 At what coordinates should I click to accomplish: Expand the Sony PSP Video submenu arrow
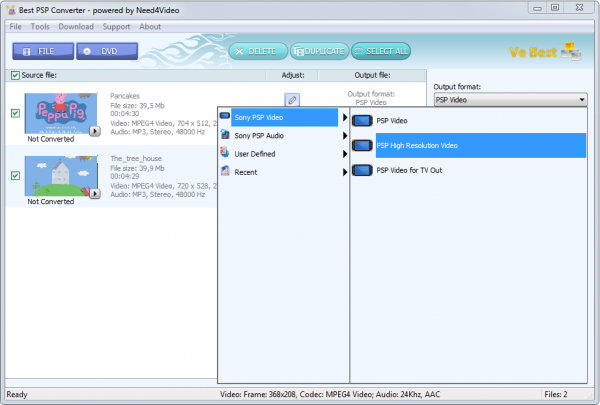(x=345, y=118)
